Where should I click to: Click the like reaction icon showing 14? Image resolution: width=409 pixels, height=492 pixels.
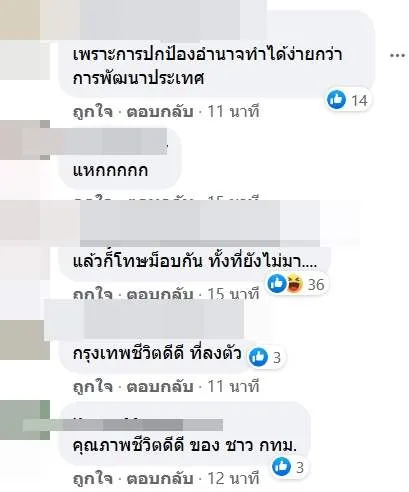336,100
